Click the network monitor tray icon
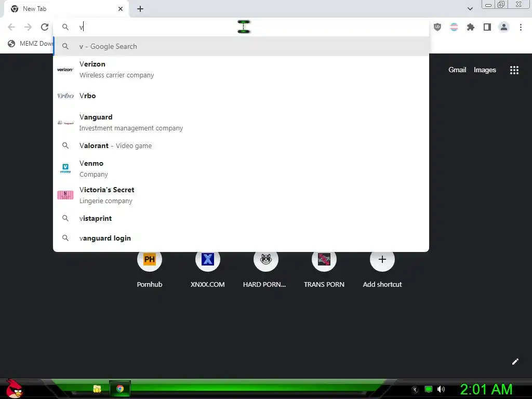532x399 pixels. click(429, 389)
